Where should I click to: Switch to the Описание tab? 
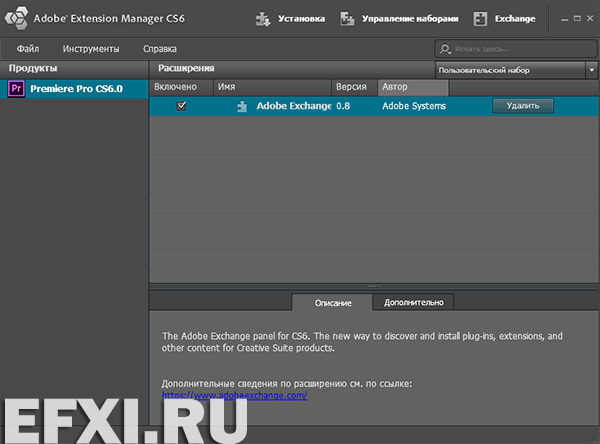333,303
